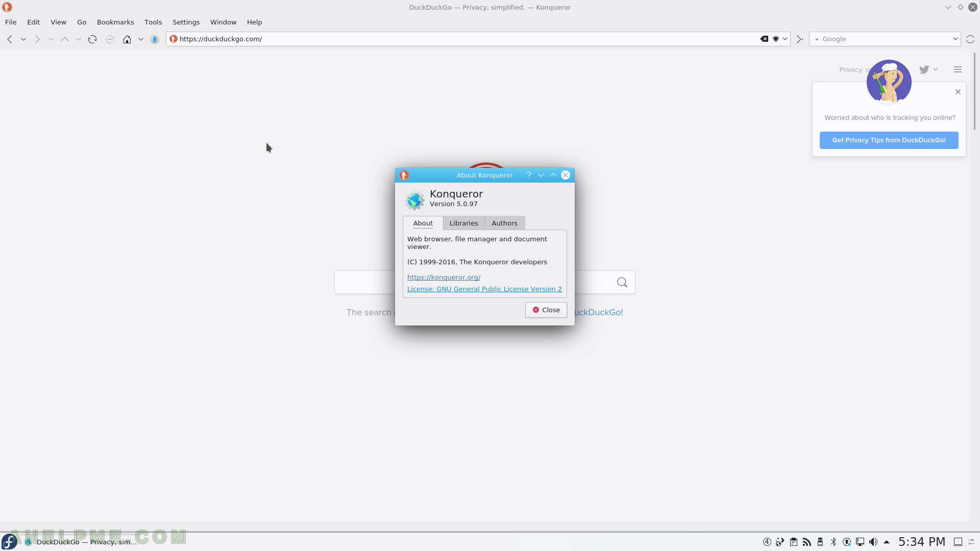Viewport: 980px width, 551px height.
Task: Open the GNU General Public License link
Action: (484, 289)
